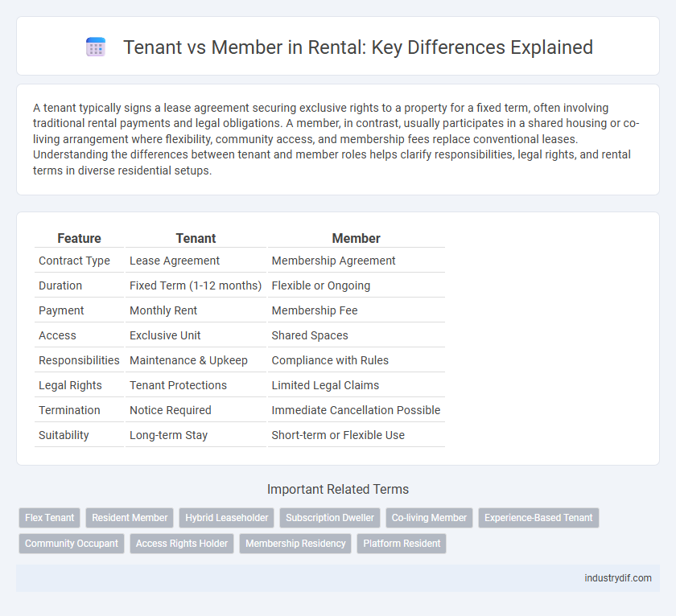The image size is (676, 616).
Task: Click the Tenant column header
Action: click(x=196, y=238)
